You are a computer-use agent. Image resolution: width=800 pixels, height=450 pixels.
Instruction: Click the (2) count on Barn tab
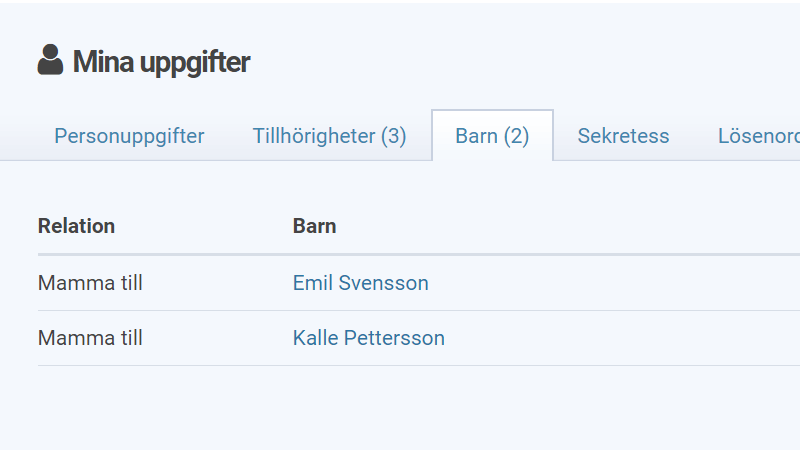[x=516, y=136]
